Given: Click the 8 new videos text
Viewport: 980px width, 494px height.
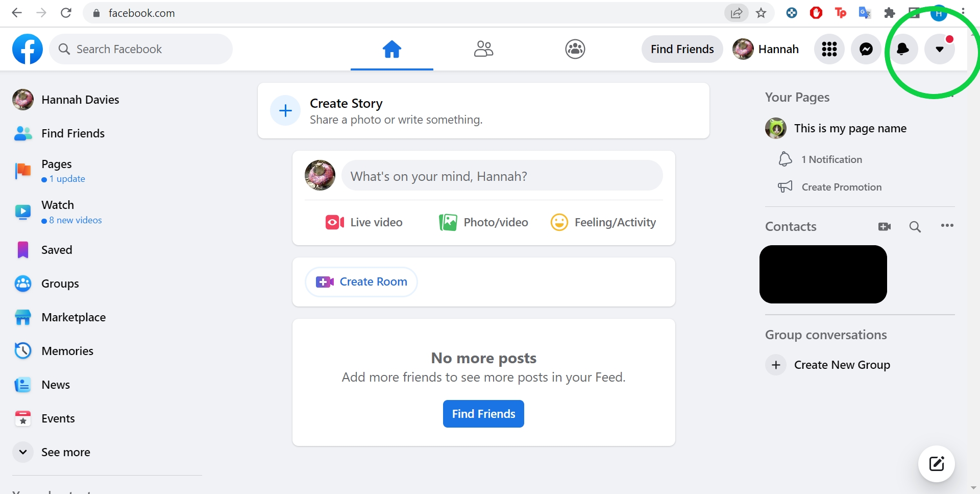Looking at the screenshot, I should 76,220.
